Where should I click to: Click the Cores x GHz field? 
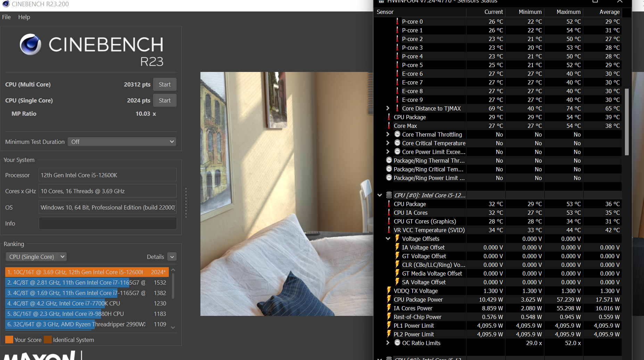click(x=108, y=191)
